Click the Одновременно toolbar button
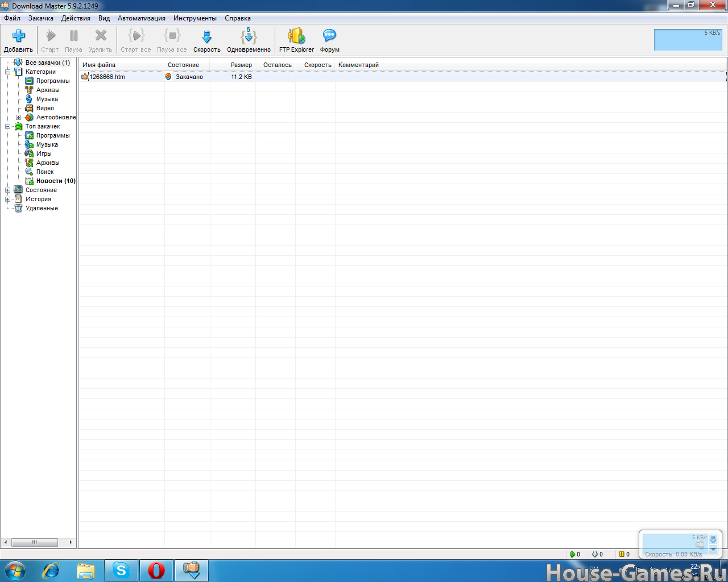Viewport: 728px width, 582px height. coord(249,40)
